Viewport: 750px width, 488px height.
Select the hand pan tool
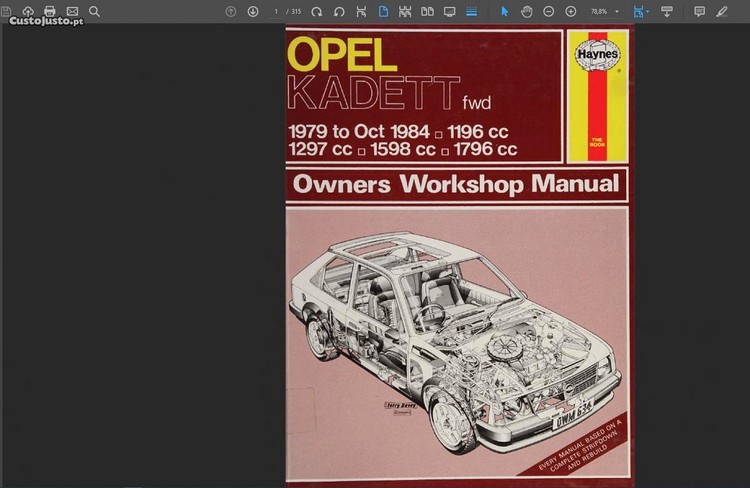point(527,11)
